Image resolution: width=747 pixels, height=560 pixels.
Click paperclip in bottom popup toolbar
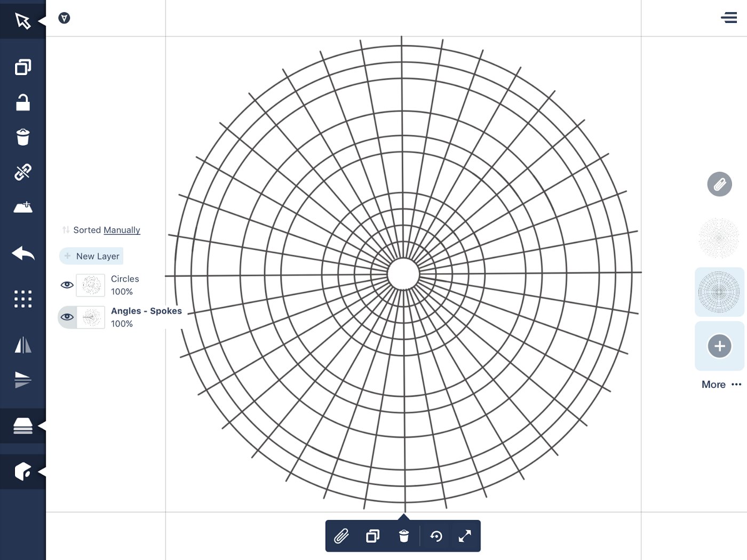click(341, 536)
